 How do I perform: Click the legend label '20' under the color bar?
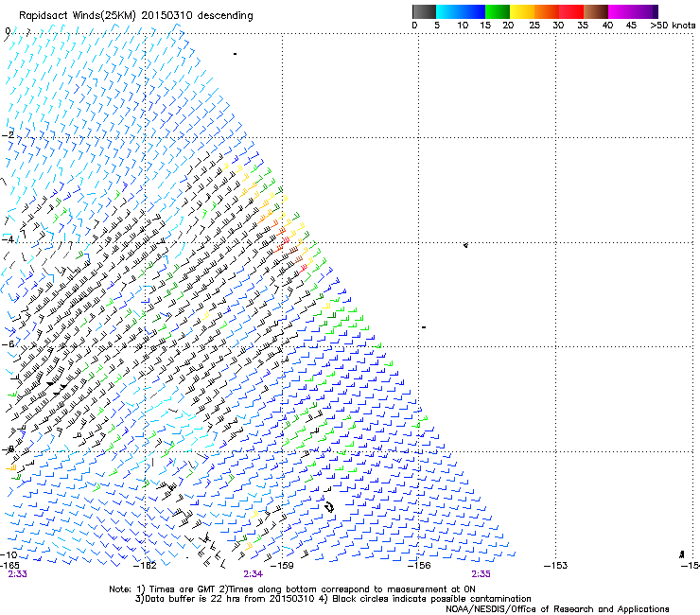pyautogui.click(x=508, y=26)
